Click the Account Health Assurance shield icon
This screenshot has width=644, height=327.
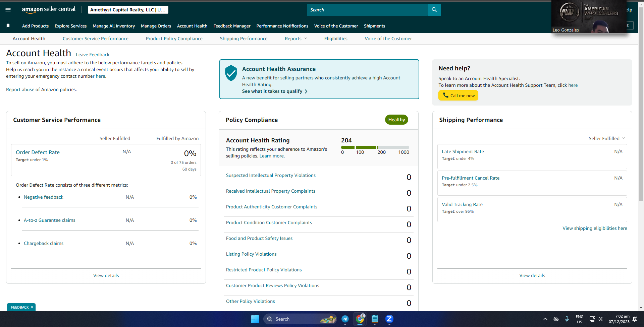(x=231, y=73)
